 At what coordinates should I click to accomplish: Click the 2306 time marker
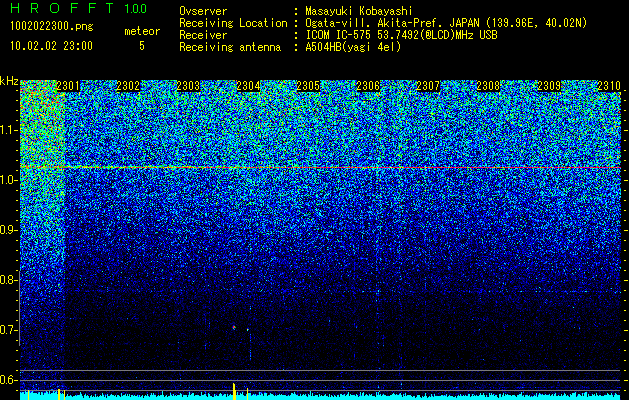coord(368,86)
